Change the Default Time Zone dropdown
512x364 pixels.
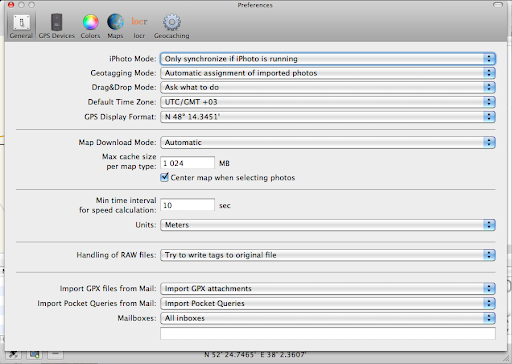pyautogui.click(x=328, y=102)
